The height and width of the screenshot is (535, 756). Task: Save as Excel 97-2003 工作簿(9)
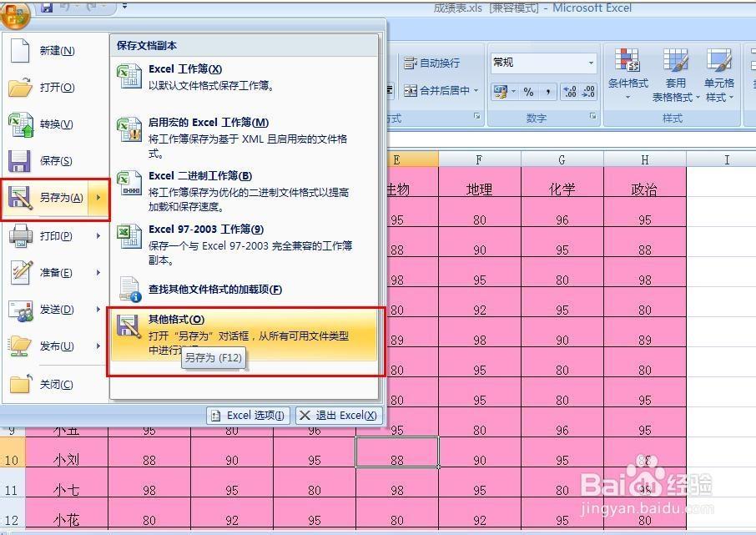(244, 245)
